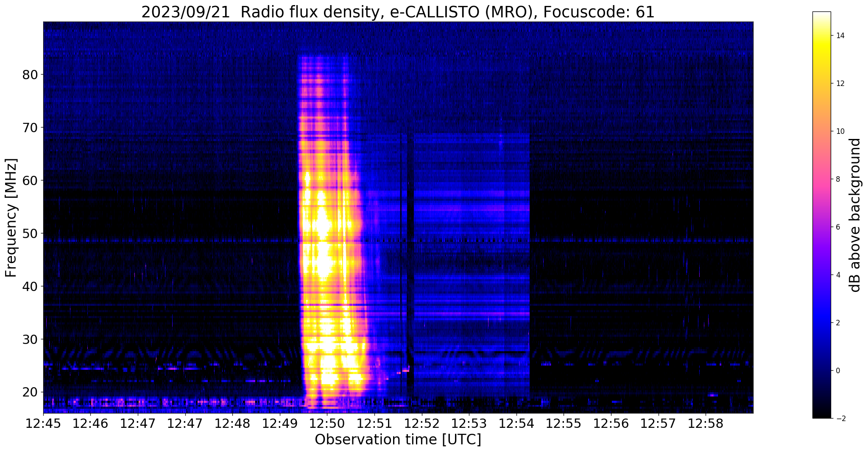Screen dimensions: 868x452
Task: Click the colorbar tick label 12
Action: pyautogui.click(x=840, y=83)
